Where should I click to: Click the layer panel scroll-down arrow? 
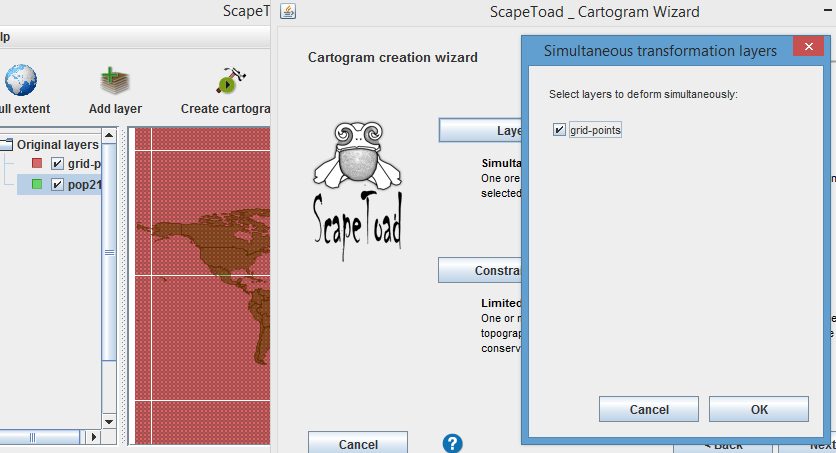click(109, 422)
